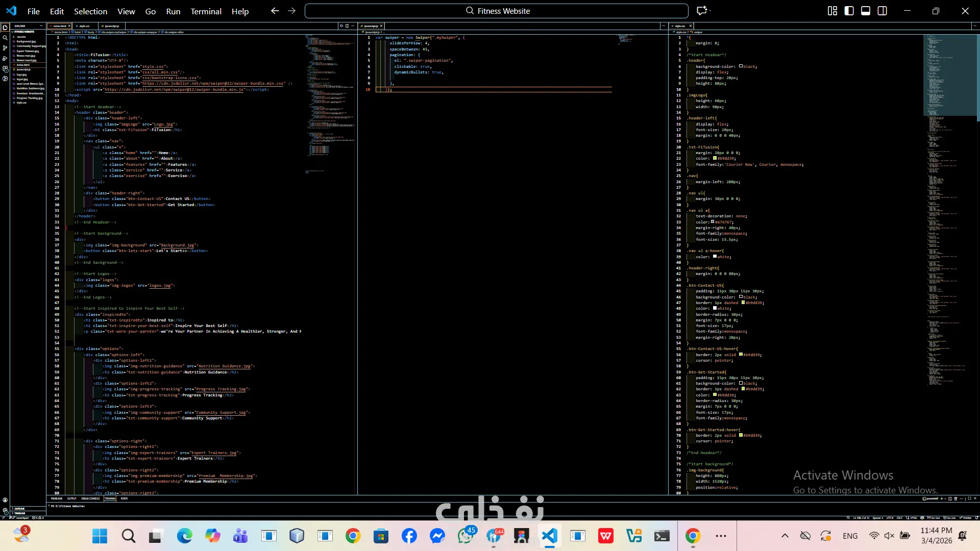Open the Extensions view icon
980x551 pixels.
coord(5,68)
